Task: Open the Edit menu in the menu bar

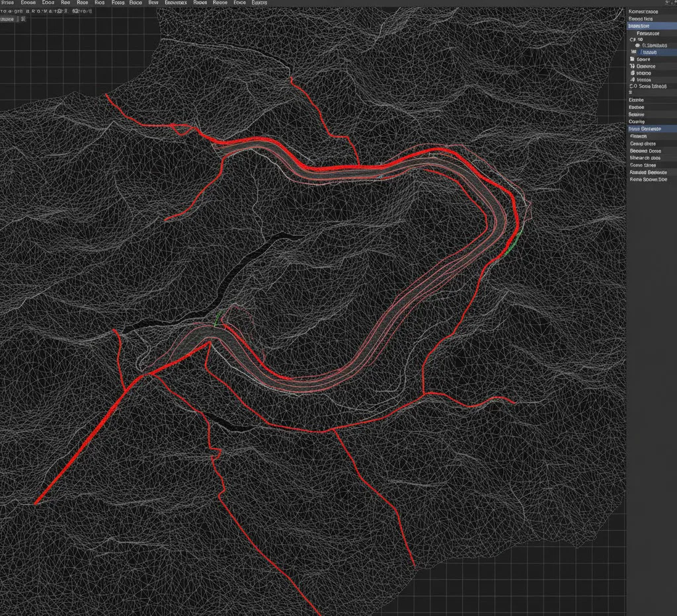Action: pos(26,3)
